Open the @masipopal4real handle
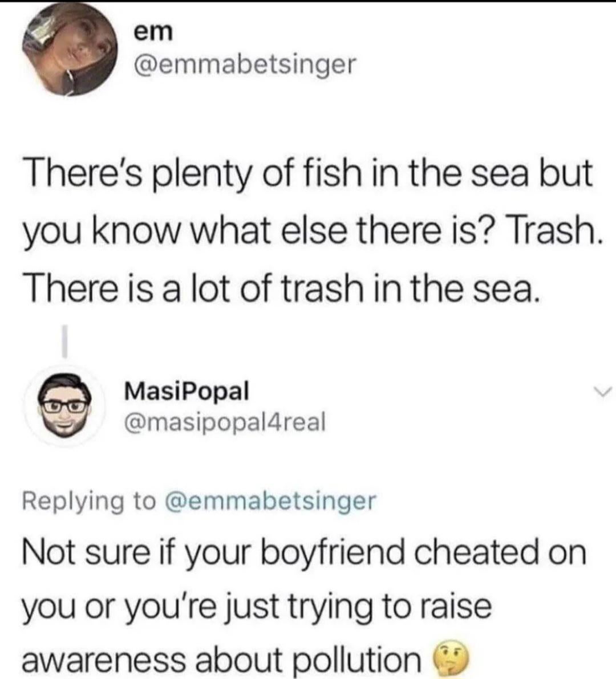Viewport: 616px width, 679px height. [x=225, y=422]
